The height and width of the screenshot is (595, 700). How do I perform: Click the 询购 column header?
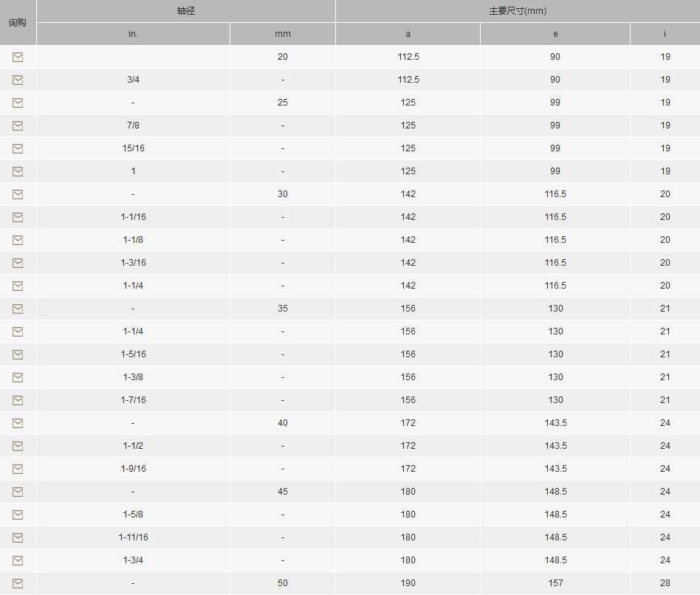[18, 22]
